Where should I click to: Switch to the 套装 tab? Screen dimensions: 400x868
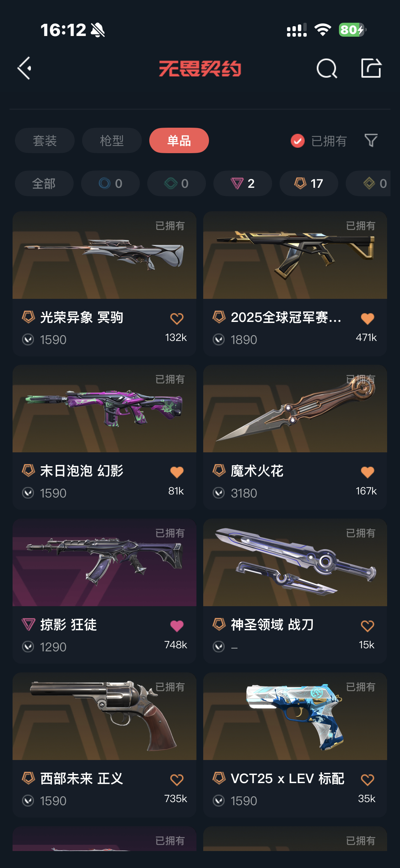point(45,140)
